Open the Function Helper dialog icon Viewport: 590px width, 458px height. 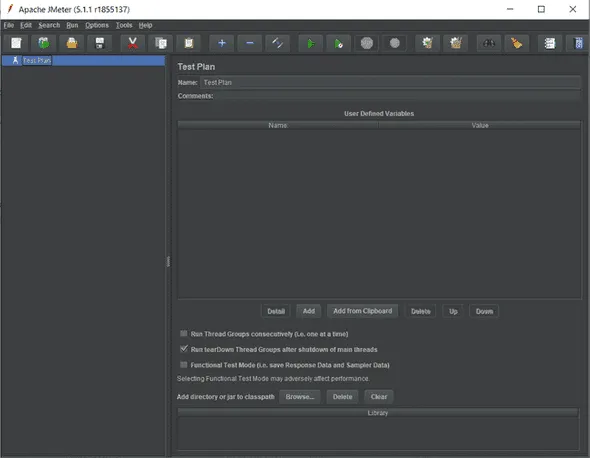point(550,43)
